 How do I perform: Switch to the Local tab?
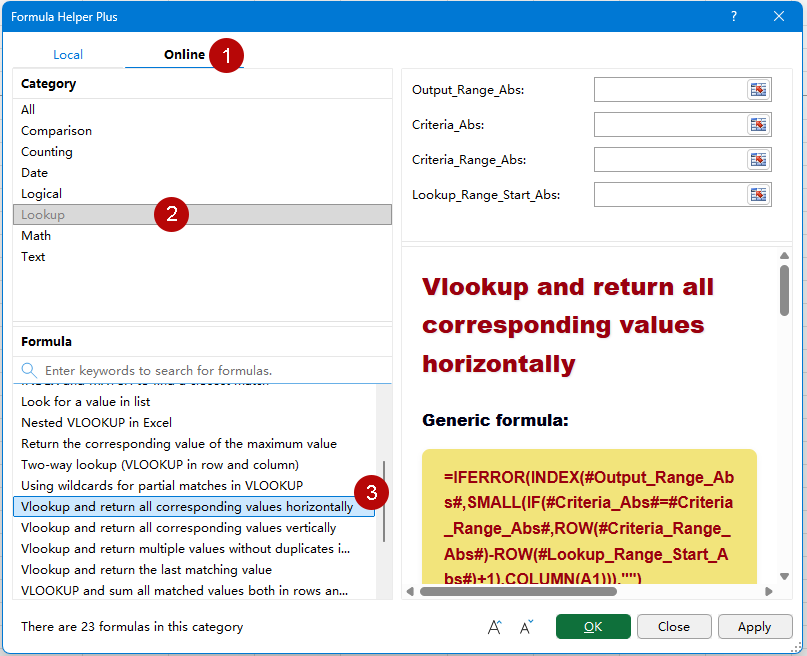coord(68,55)
